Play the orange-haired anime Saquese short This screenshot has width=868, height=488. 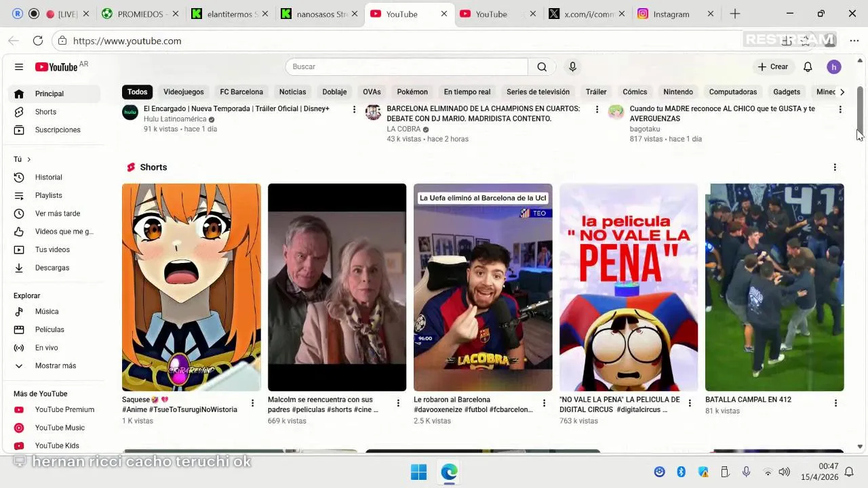click(191, 287)
